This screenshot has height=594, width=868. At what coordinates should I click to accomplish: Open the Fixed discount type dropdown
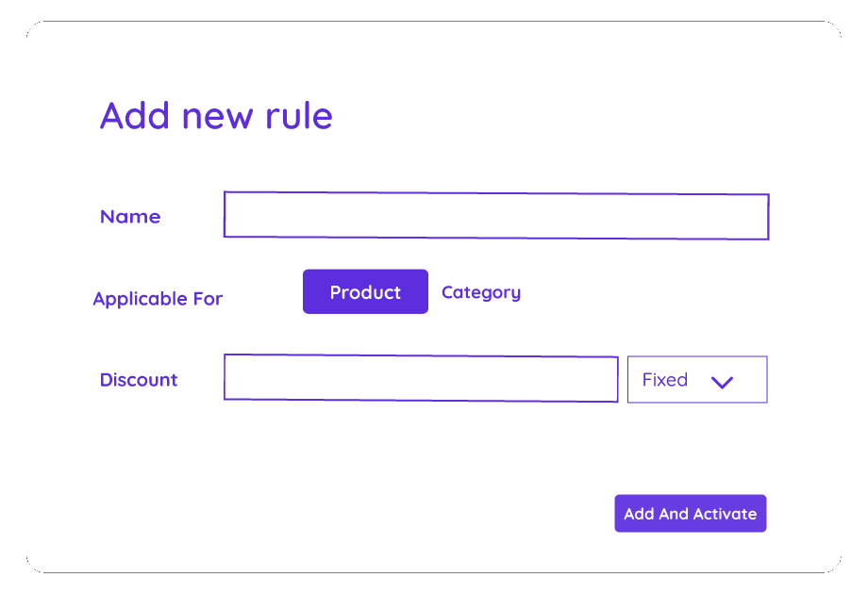pos(697,380)
